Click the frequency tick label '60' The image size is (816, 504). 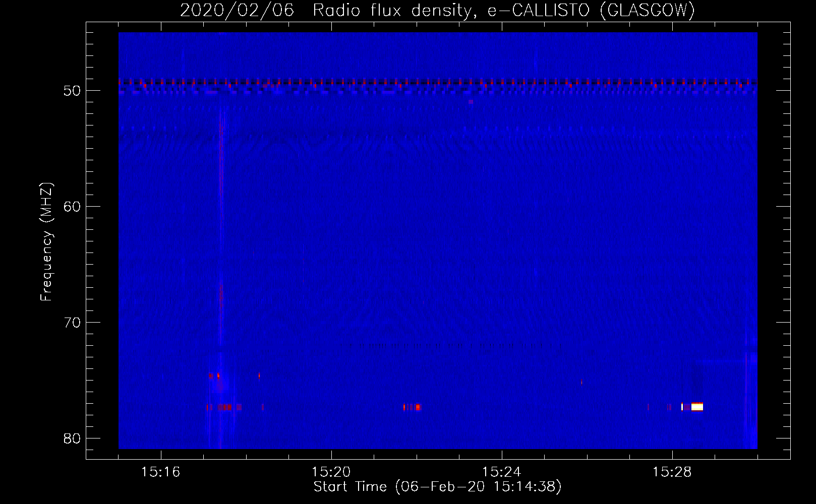click(72, 207)
